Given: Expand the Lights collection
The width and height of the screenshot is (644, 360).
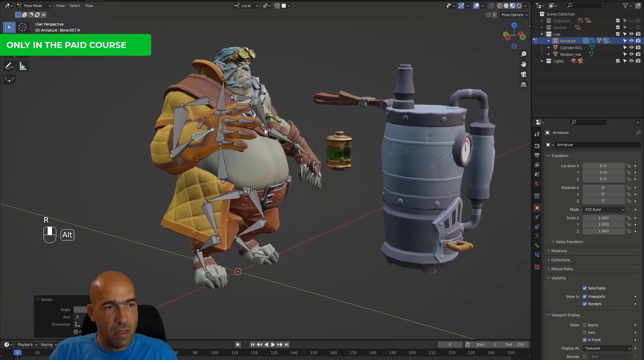Looking at the screenshot, I should [x=542, y=61].
